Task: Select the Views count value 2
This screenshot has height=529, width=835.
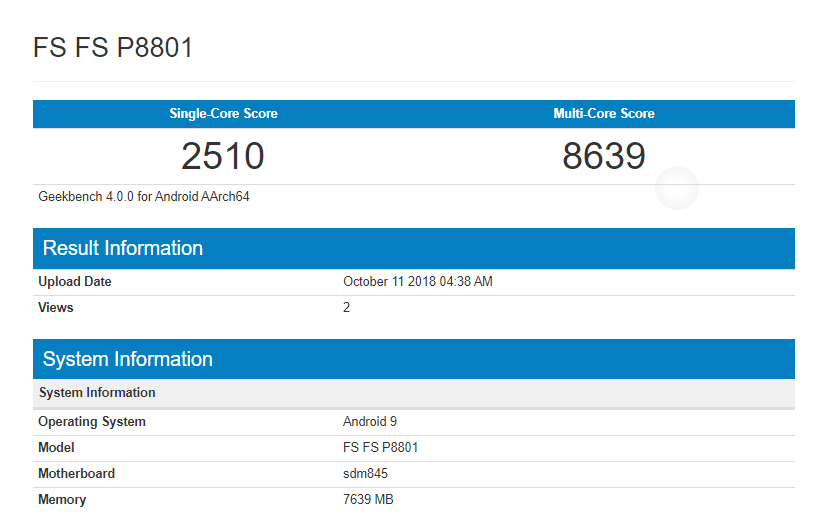Action: pyautogui.click(x=346, y=307)
